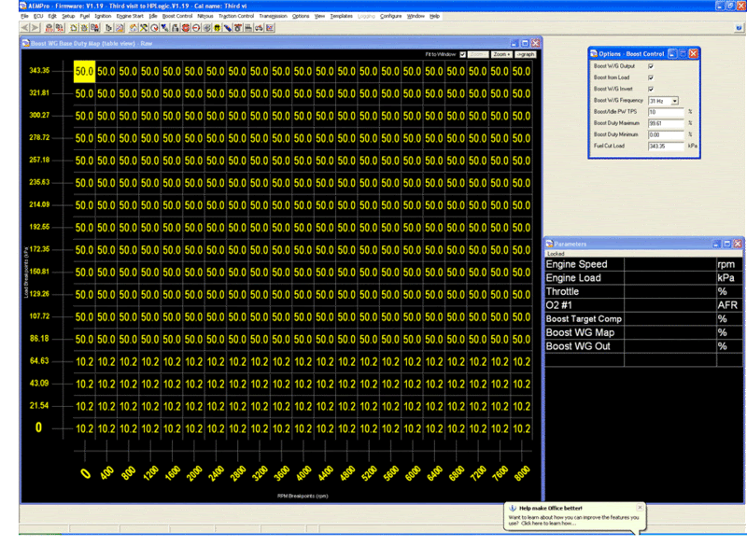Click the Zoom + button
Screen dimensions: 747x560
501,54
